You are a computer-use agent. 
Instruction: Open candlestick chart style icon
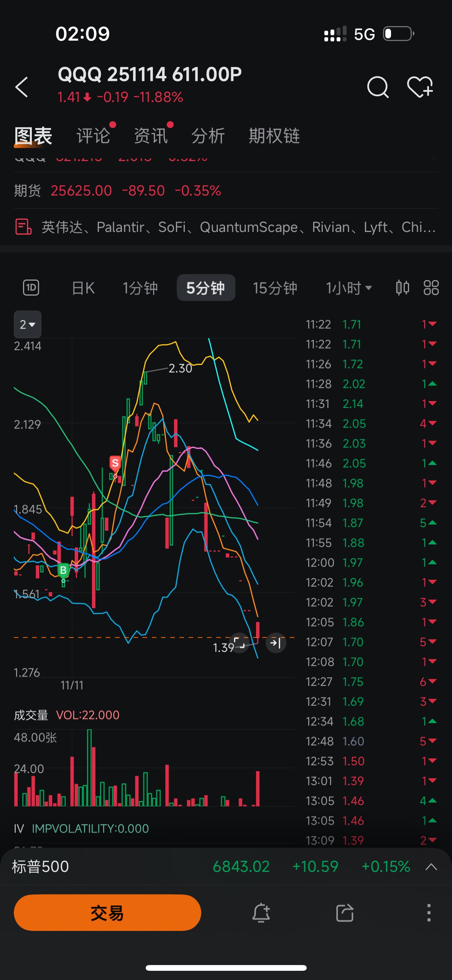(402, 288)
